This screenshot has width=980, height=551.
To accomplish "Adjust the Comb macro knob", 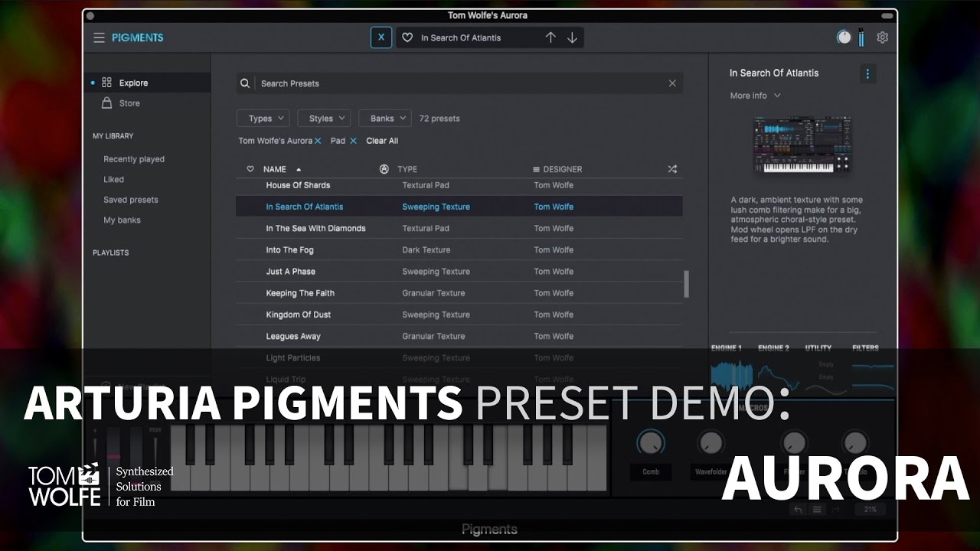I will pyautogui.click(x=651, y=442).
